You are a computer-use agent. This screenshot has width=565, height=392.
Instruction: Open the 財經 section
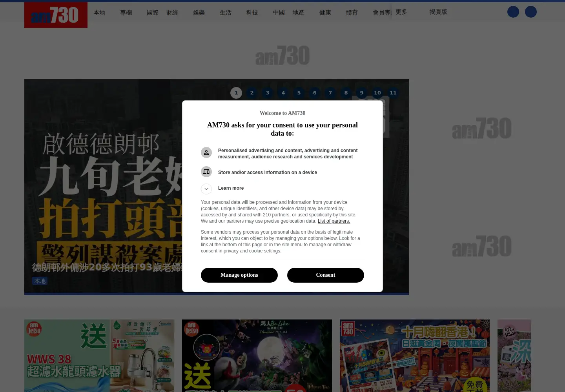tap(172, 13)
